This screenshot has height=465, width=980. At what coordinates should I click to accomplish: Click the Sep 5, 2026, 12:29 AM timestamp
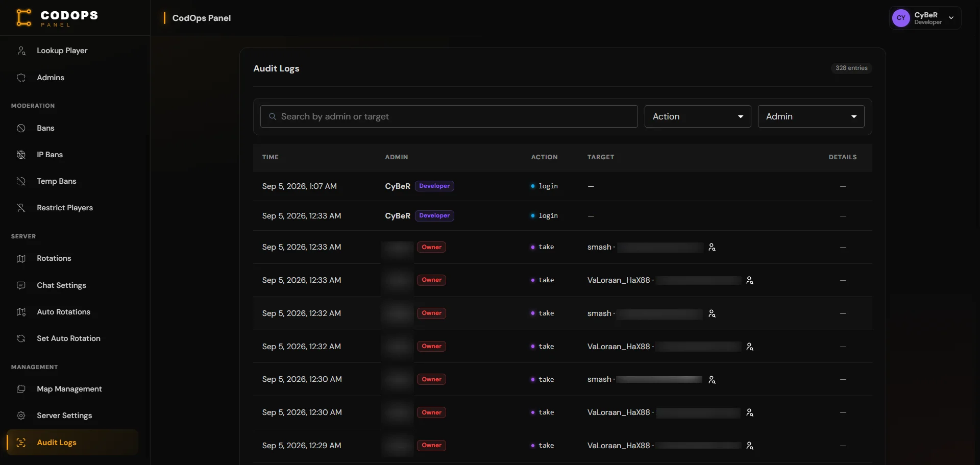click(x=302, y=446)
